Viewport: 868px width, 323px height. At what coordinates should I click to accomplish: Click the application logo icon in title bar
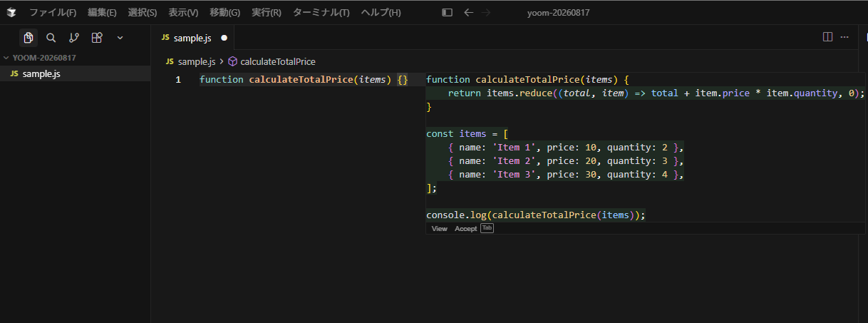(11, 13)
